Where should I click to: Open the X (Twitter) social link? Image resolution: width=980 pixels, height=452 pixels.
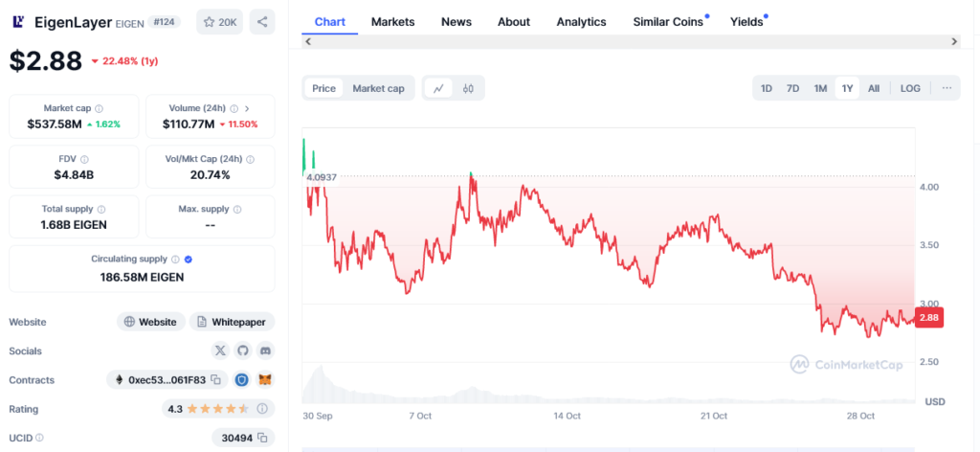(221, 350)
